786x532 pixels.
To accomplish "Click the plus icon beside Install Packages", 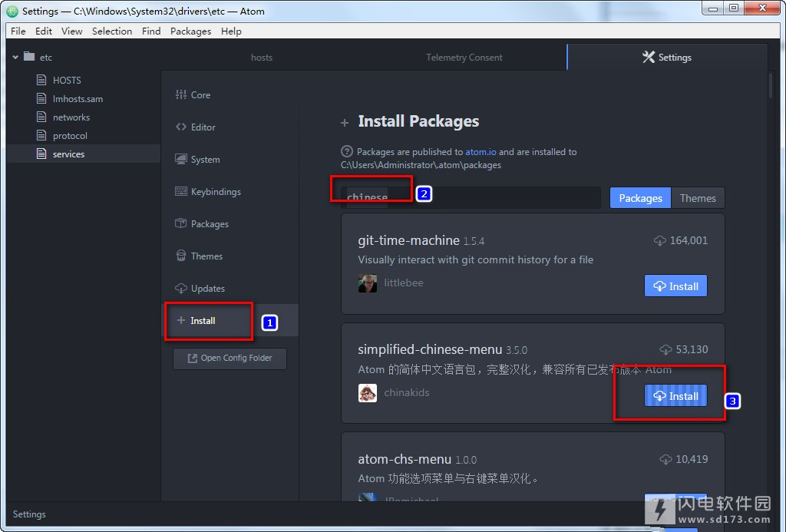I will pyautogui.click(x=345, y=123).
